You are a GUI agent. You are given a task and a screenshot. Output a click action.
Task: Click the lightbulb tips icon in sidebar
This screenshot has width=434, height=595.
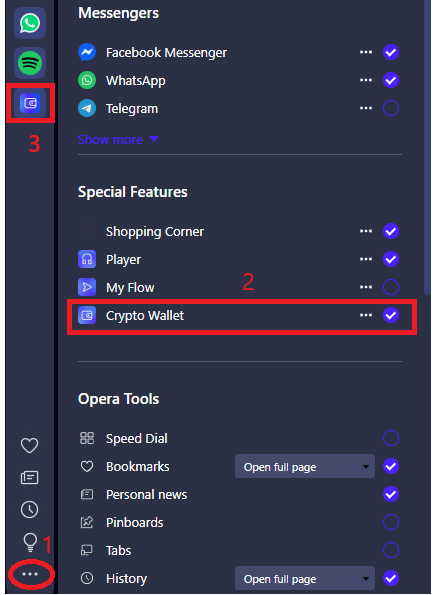click(x=30, y=543)
